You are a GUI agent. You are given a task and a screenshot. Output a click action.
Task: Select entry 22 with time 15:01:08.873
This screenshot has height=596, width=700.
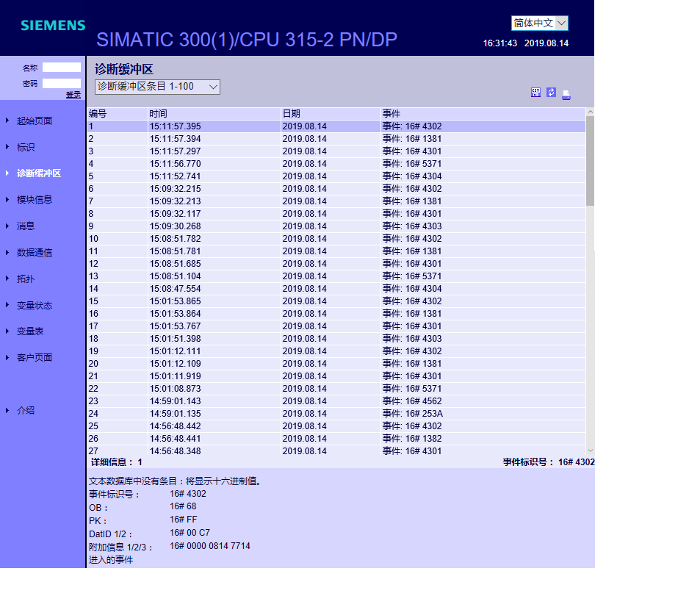click(336, 389)
